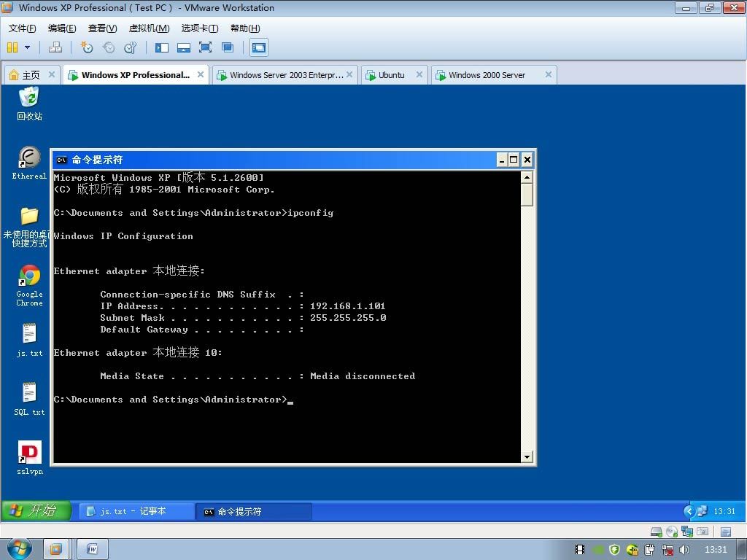Select the Ethereal desktop shortcut

pyautogui.click(x=29, y=163)
